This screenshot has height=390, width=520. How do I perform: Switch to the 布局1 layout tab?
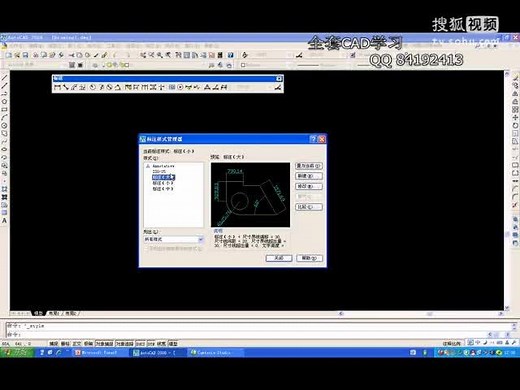pyautogui.click(x=55, y=313)
